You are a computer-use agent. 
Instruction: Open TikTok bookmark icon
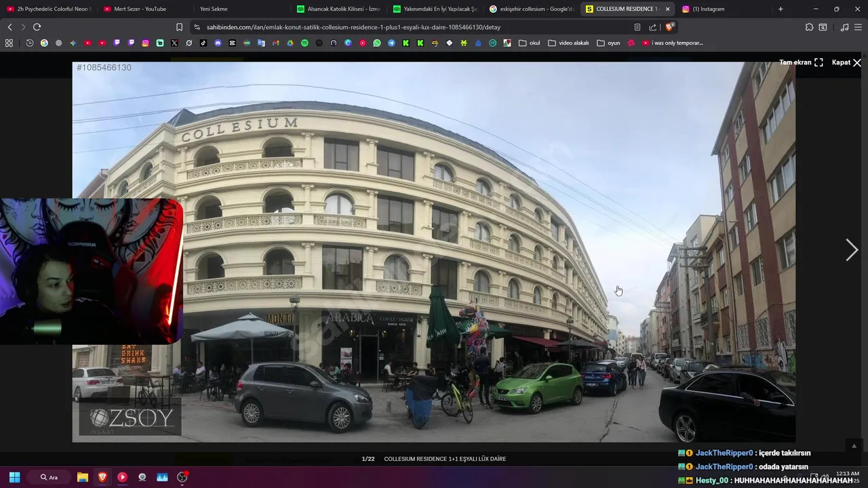[203, 43]
